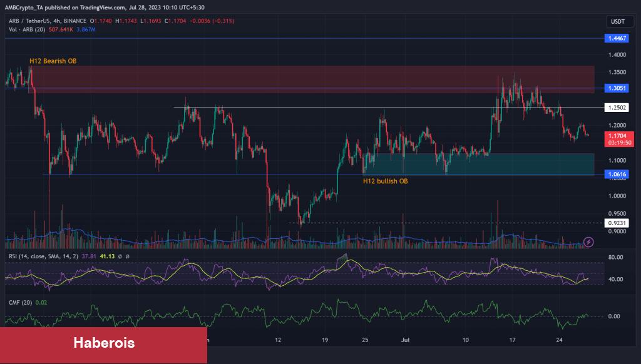Click the volume value 507.641K
Screen dimensions: 641x364
point(61,29)
